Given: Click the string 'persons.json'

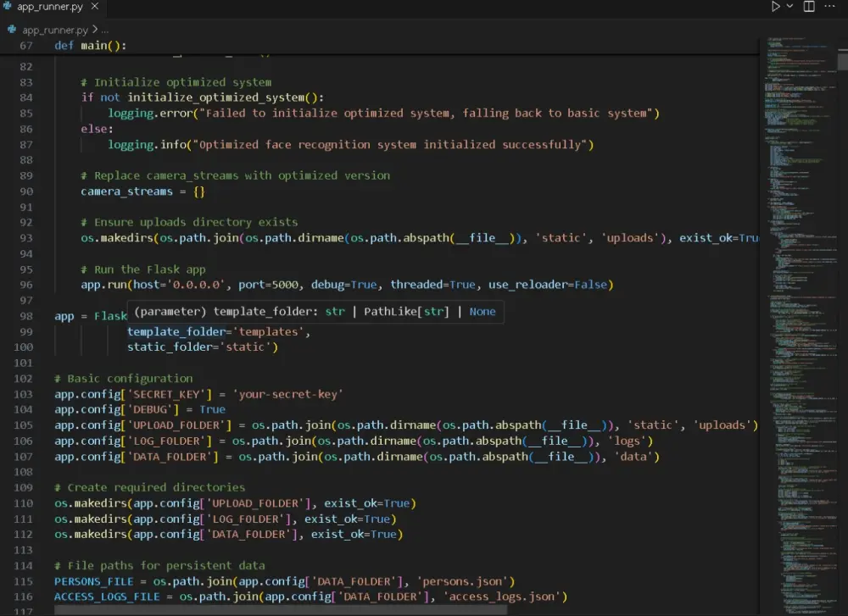Looking at the screenshot, I should pyautogui.click(x=462, y=581).
